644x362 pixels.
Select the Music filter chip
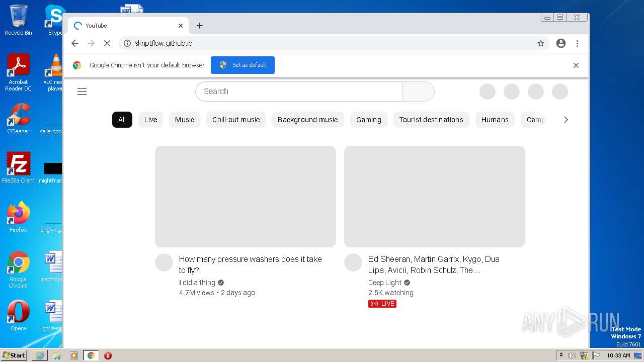pyautogui.click(x=185, y=120)
